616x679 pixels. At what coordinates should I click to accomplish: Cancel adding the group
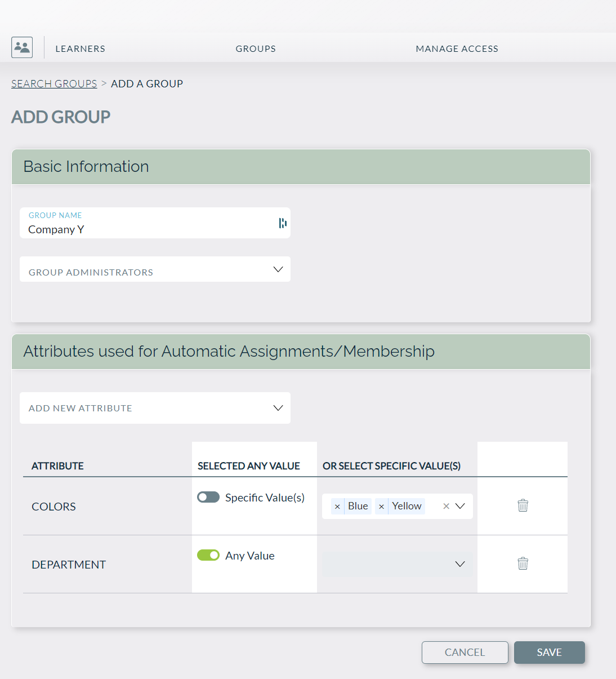coord(465,652)
